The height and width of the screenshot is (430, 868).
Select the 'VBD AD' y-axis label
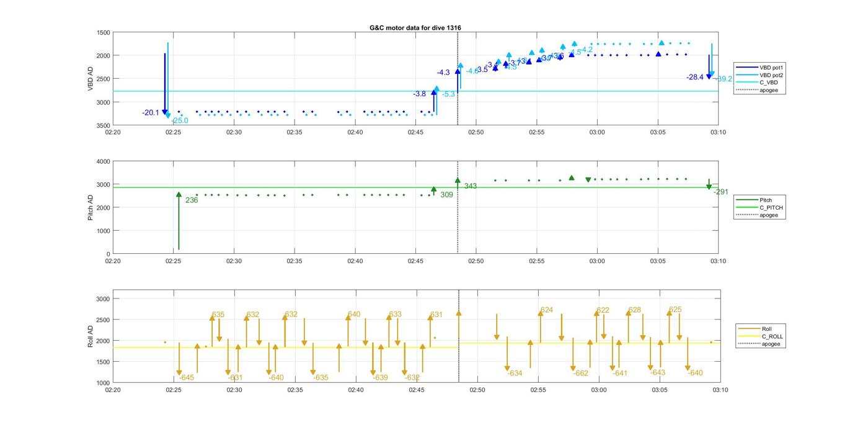91,79
